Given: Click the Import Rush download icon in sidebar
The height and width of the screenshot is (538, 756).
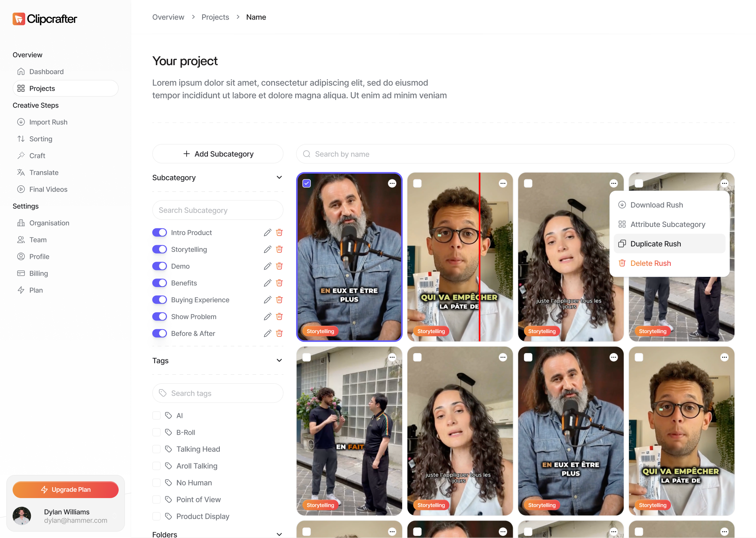Looking at the screenshot, I should (21, 122).
